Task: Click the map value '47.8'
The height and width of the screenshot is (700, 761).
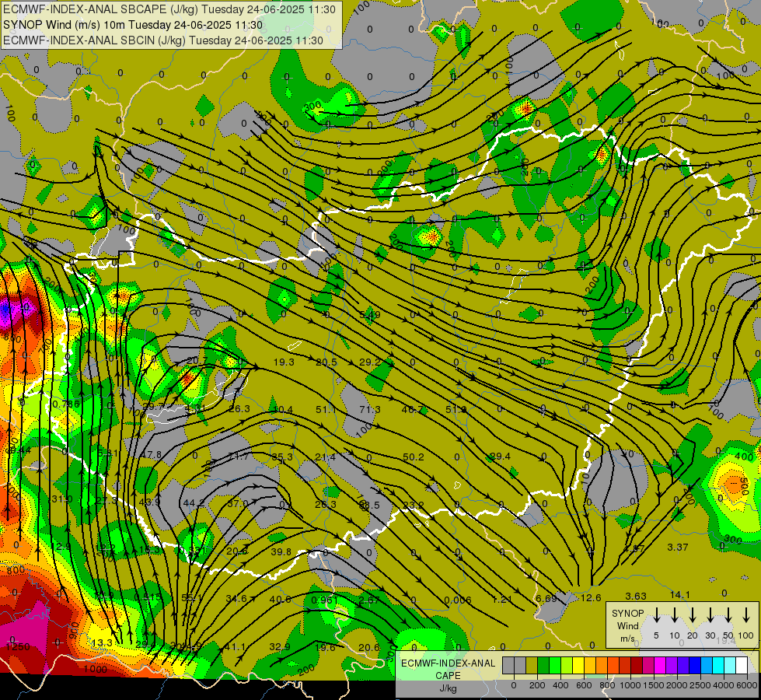Action: [x=151, y=455]
